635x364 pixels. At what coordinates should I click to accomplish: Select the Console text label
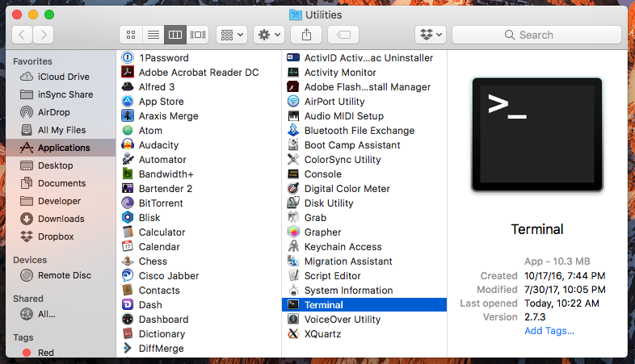click(x=323, y=174)
